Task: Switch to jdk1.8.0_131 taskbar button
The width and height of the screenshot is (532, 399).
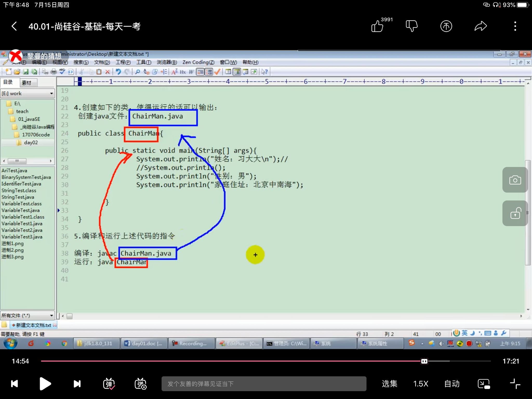Action: [x=97, y=343]
